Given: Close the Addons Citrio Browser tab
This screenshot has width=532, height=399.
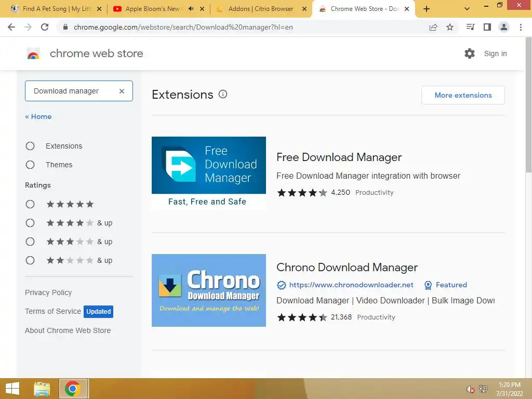Looking at the screenshot, I should tap(304, 9).
